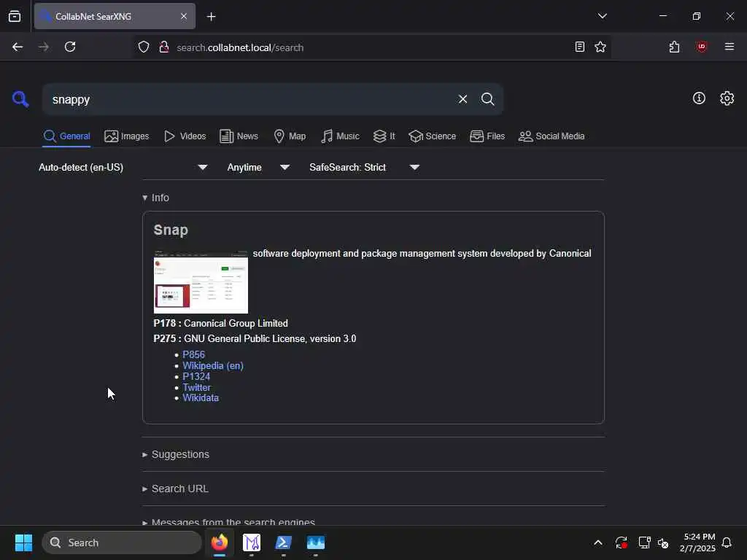The height and width of the screenshot is (560, 747).
Task: Open the Firefox hamburger menu
Action: [729, 47]
